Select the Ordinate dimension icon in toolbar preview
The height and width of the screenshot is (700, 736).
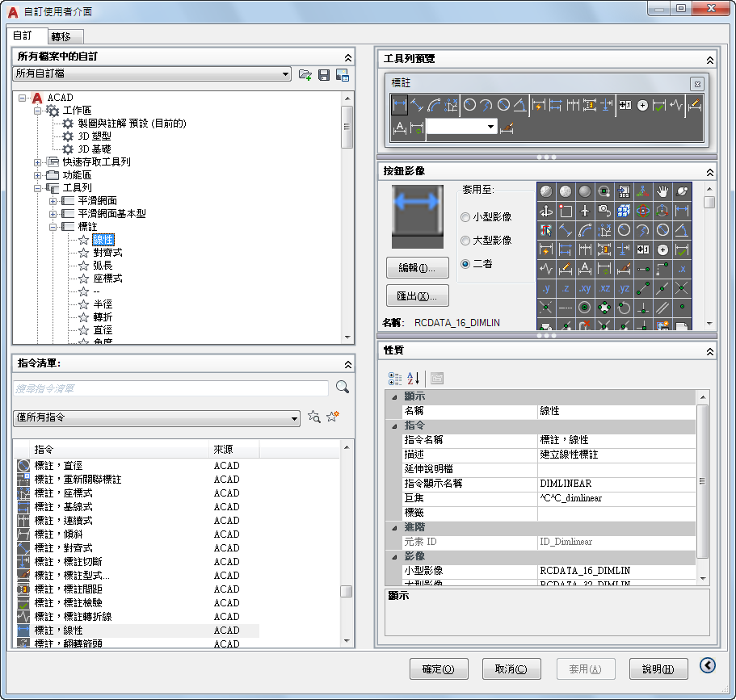[x=451, y=105]
